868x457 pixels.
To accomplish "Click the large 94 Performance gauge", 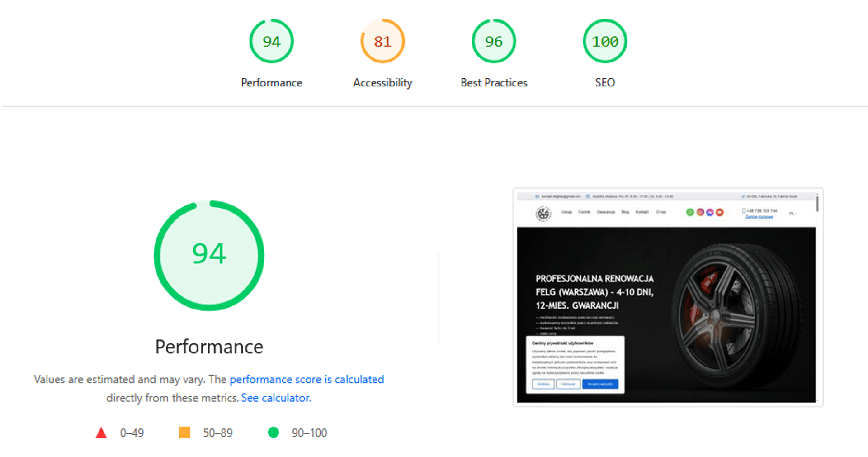I will [x=209, y=256].
